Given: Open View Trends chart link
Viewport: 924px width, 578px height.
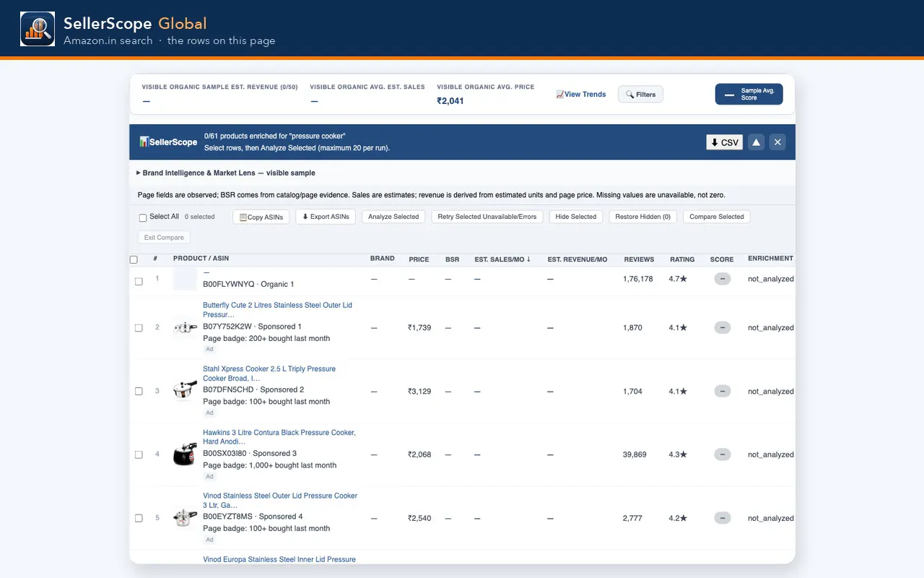Looking at the screenshot, I should (x=581, y=95).
